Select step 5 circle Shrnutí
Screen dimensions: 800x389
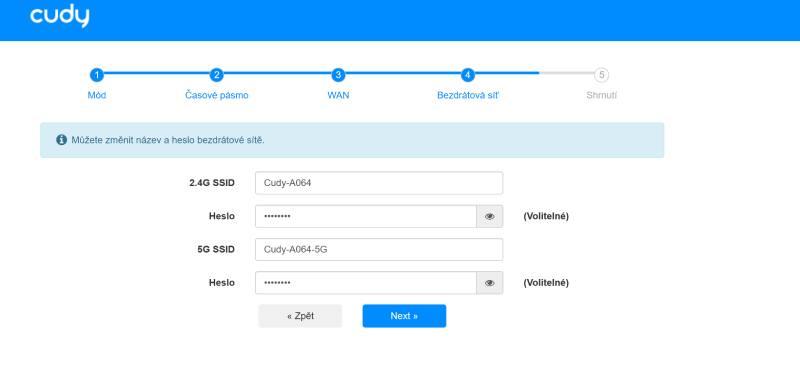(x=602, y=75)
